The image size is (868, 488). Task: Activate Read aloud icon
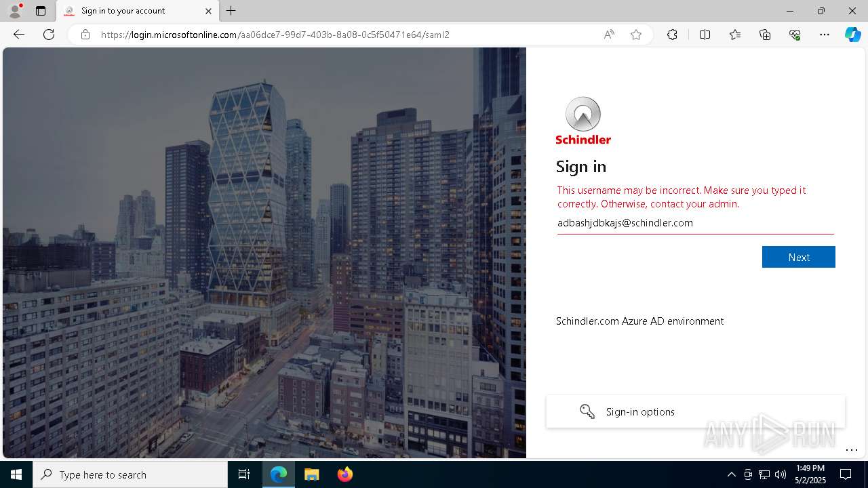(609, 35)
